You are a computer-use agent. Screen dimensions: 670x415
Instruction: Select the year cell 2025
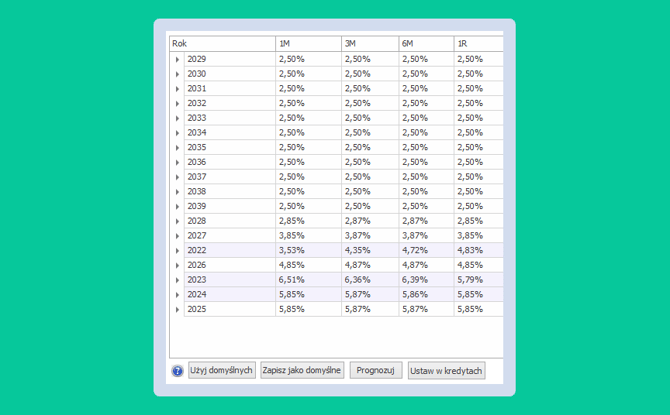tap(230, 309)
